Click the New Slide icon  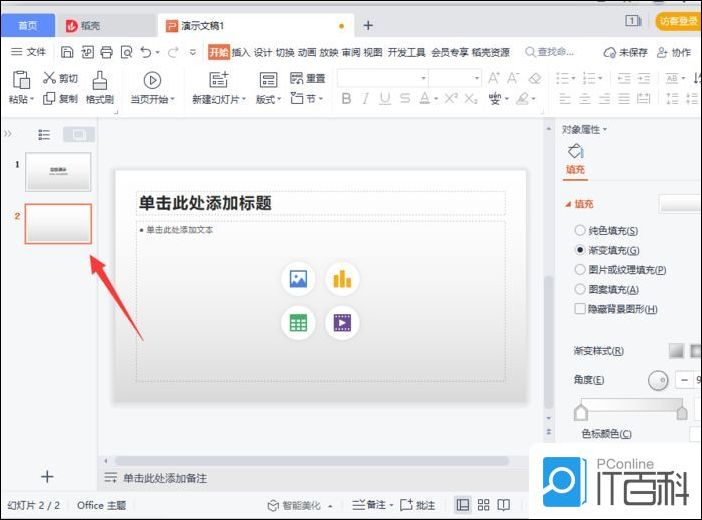click(219, 80)
